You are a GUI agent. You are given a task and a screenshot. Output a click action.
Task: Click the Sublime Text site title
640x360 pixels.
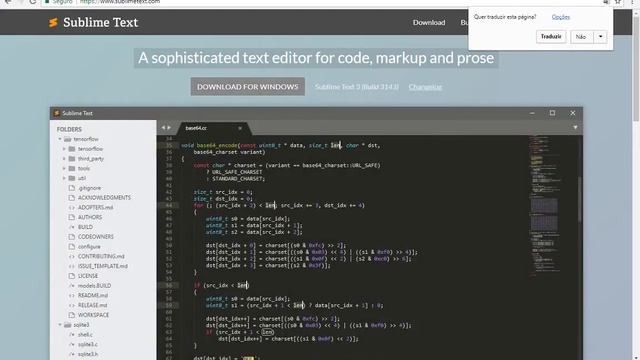coord(100,22)
